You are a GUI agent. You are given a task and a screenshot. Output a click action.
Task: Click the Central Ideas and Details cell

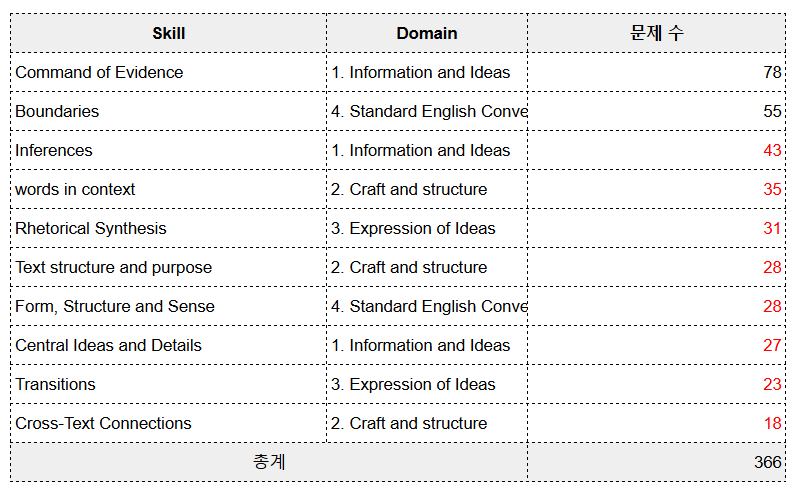tap(168, 345)
